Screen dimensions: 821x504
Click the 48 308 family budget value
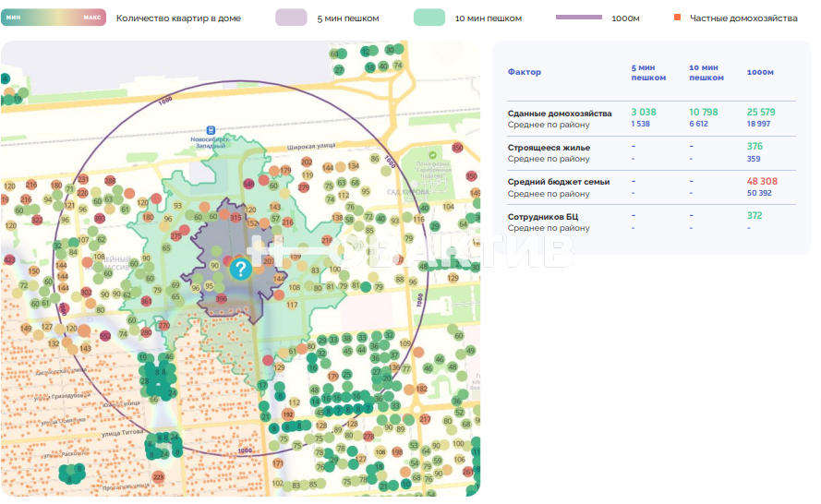pos(762,182)
